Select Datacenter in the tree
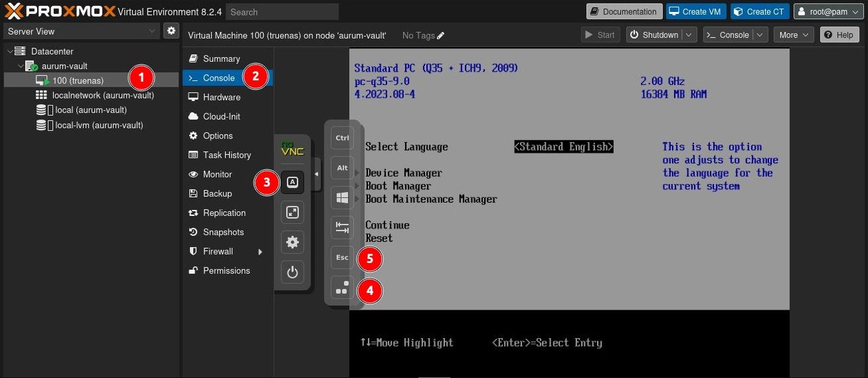868x378 pixels. pyautogui.click(x=52, y=51)
